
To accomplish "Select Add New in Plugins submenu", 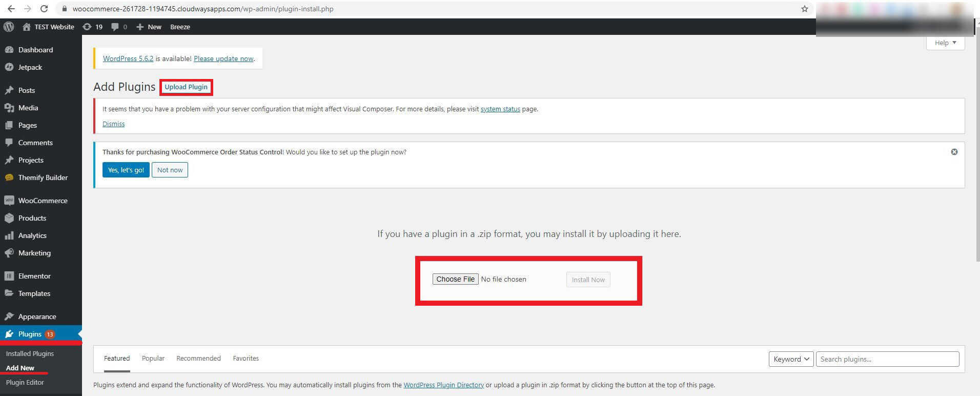I will [x=20, y=368].
